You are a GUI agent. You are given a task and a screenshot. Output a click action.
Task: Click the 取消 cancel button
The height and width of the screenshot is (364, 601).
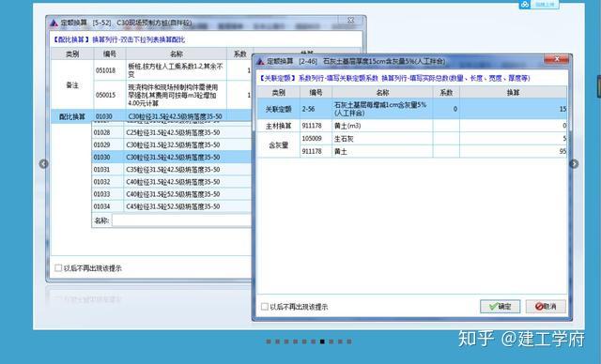pos(546,306)
